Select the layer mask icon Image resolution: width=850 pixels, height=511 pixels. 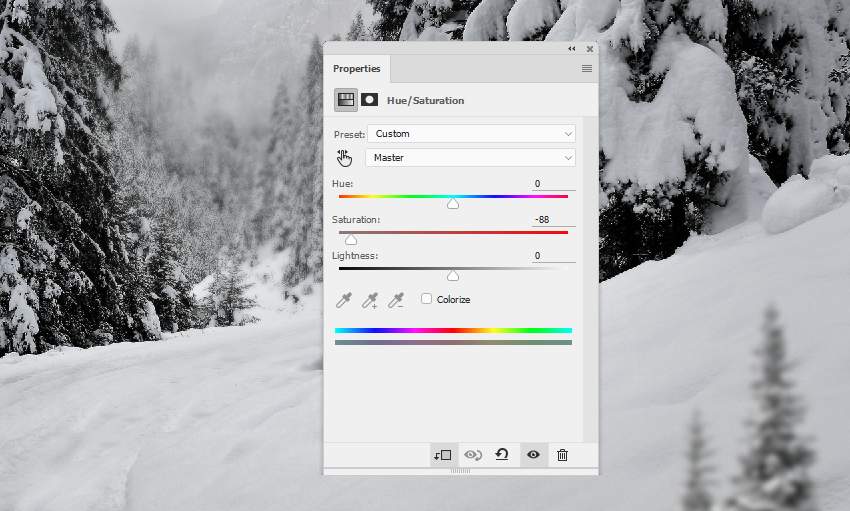pos(370,100)
